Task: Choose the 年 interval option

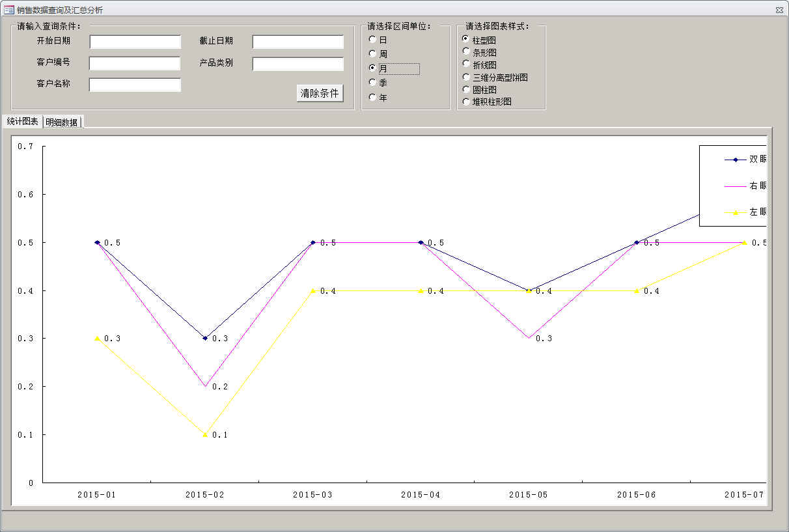Action: click(372, 98)
